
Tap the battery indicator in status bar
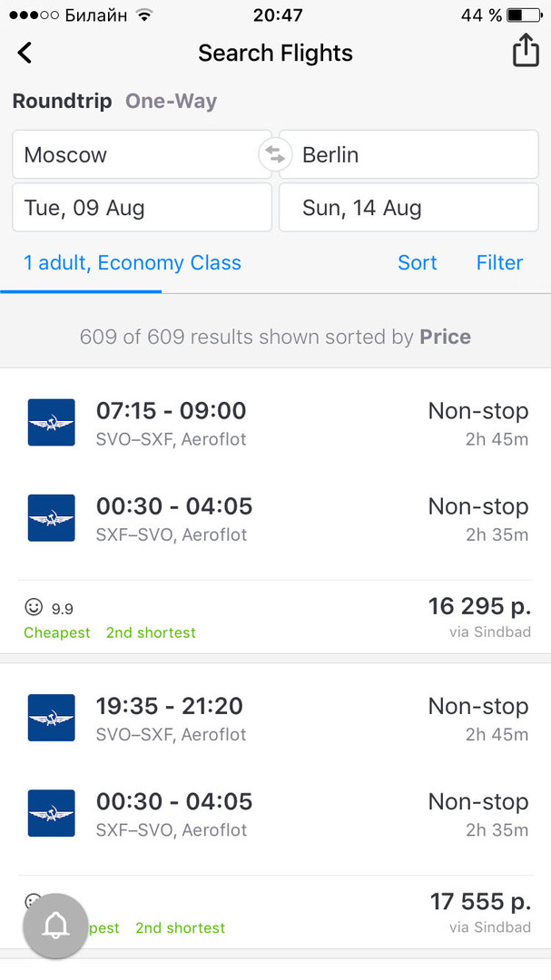[524, 15]
